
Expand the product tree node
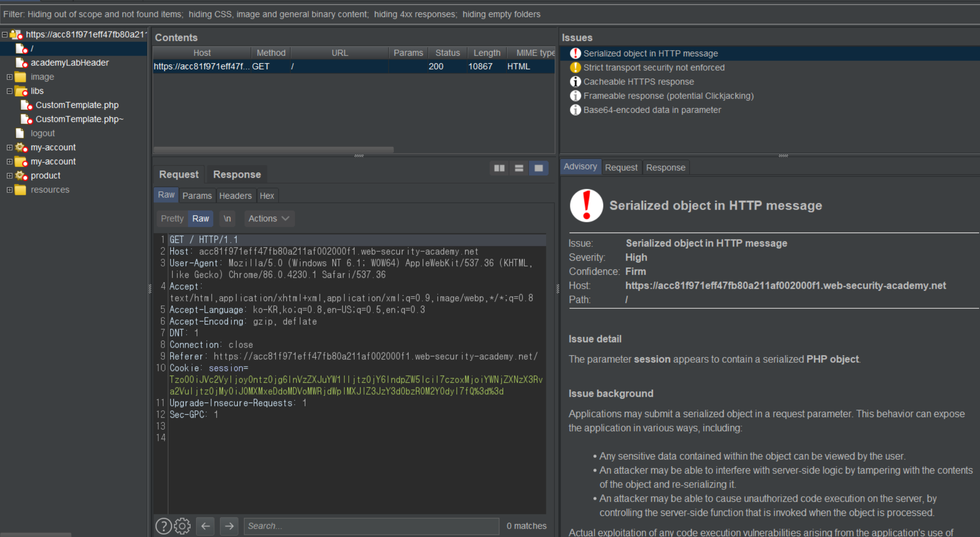click(9, 175)
